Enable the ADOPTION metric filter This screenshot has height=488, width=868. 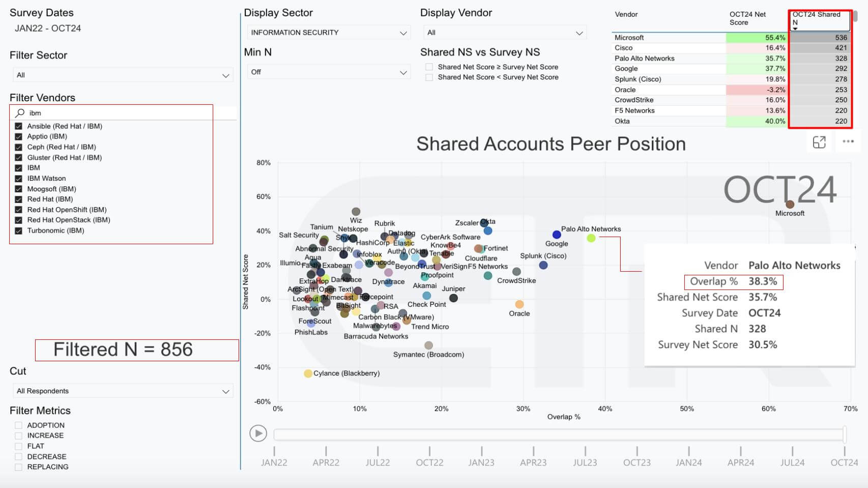tap(19, 425)
